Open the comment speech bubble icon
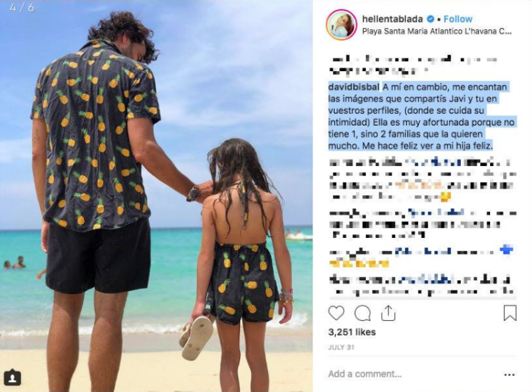This screenshot has width=532, height=392. [362, 314]
